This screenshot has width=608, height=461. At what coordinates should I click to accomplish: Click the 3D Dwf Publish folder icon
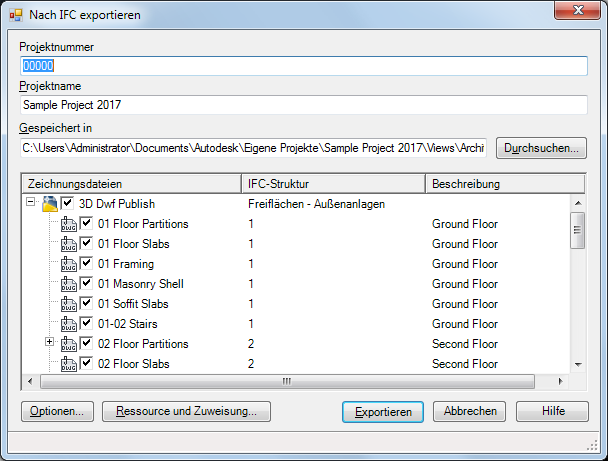[49, 204]
